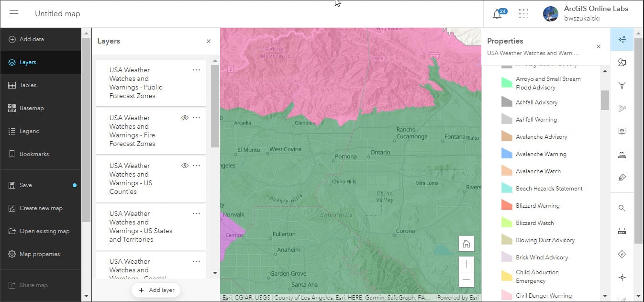Close the Properties panel
Screen dimensions: 644x302
pyautogui.click(x=599, y=46)
